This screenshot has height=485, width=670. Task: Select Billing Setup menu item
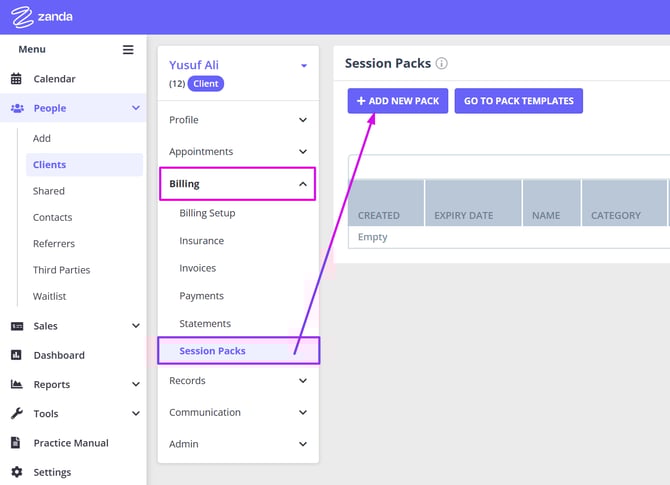point(207,213)
